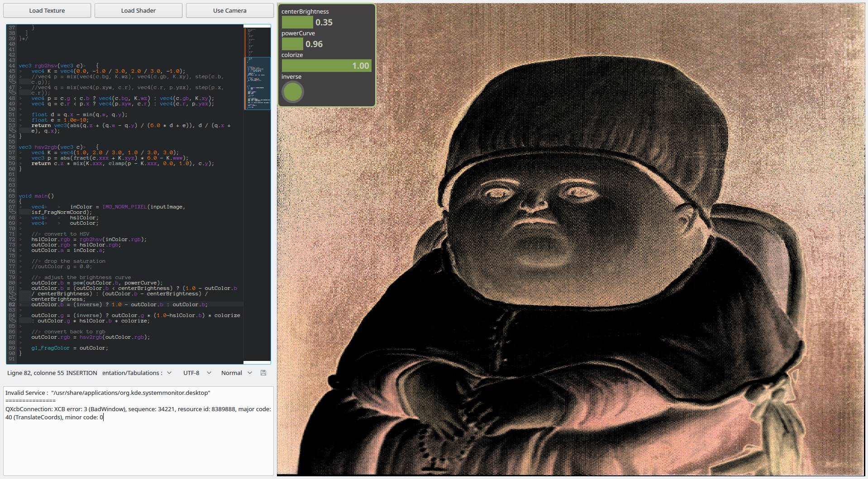Click the line "gl_FragColor = outColor;"
The image size is (868, 479).
[x=70, y=348]
